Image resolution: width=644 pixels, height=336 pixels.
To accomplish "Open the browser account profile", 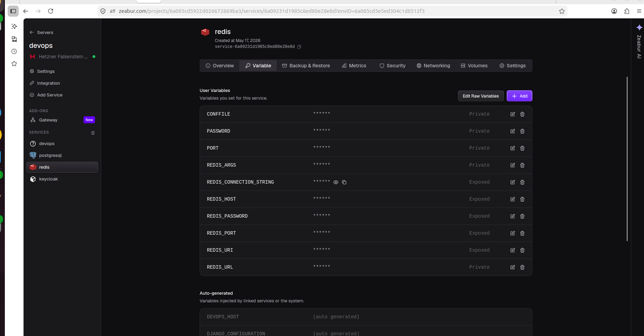I will pyautogui.click(x=614, y=11).
